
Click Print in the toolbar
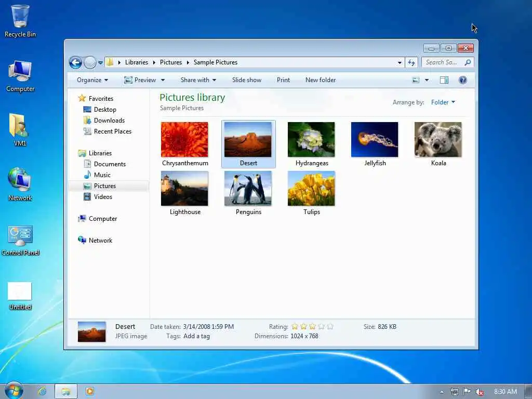click(283, 80)
